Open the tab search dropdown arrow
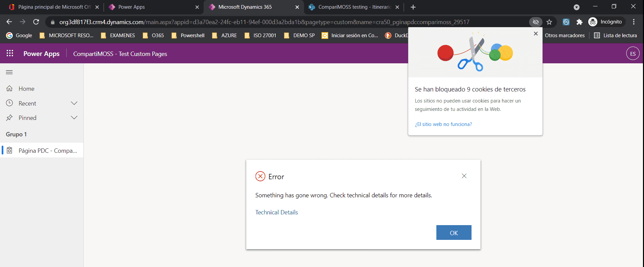The width and height of the screenshot is (644, 267). (576, 7)
